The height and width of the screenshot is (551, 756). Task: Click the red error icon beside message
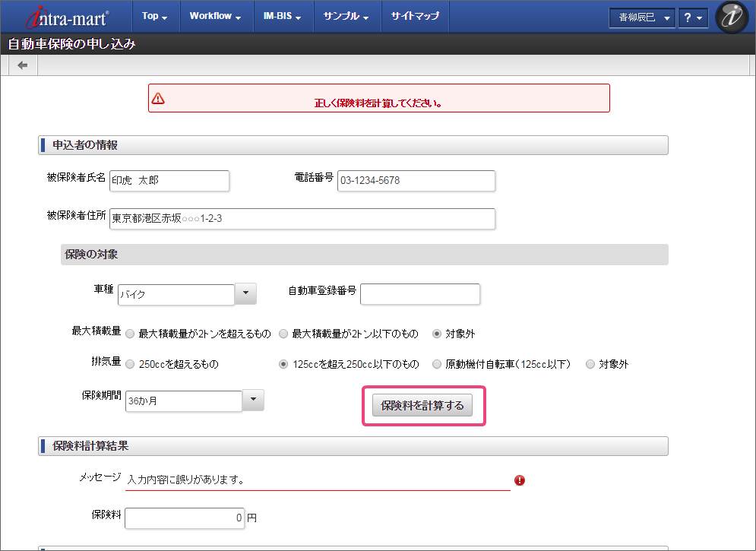[x=520, y=480]
